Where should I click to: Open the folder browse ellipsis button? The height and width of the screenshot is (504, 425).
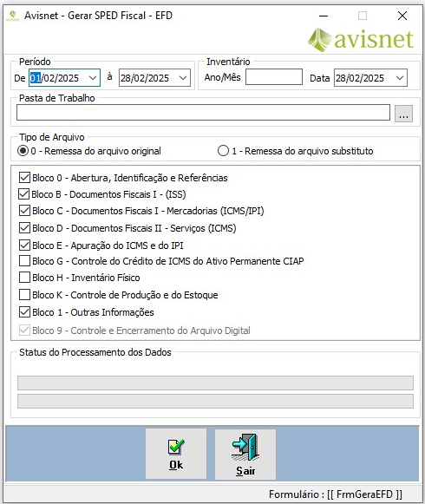click(403, 113)
